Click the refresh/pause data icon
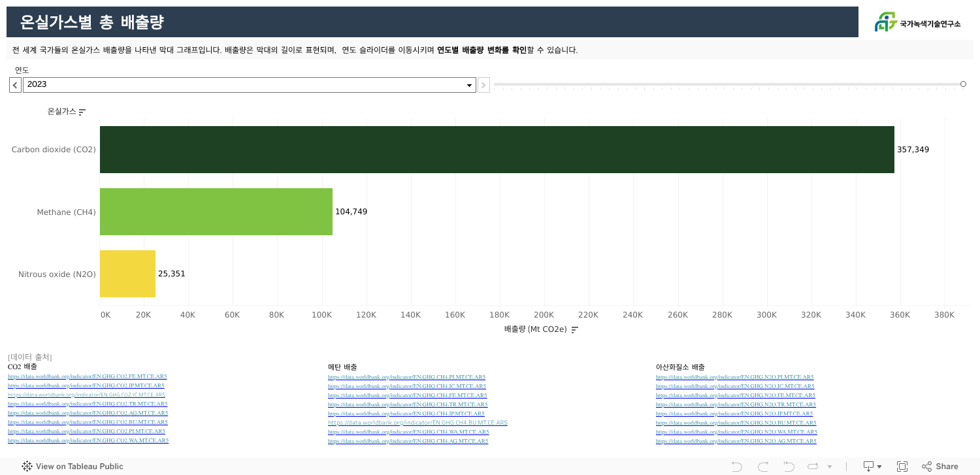Image resolution: width=980 pixels, height=475 pixels. pyautogui.click(x=813, y=467)
